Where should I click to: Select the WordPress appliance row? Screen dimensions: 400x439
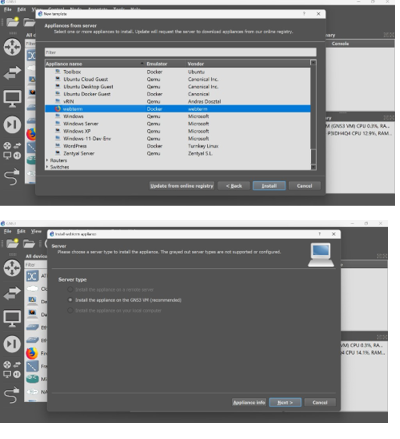point(178,146)
